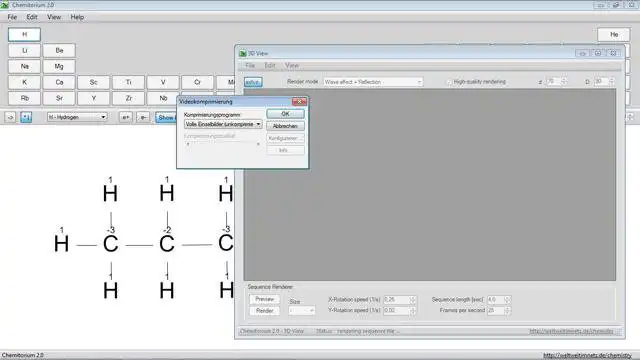This screenshot has width=640, height=360.
Task: Open the Help menu
Action: tap(77, 17)
